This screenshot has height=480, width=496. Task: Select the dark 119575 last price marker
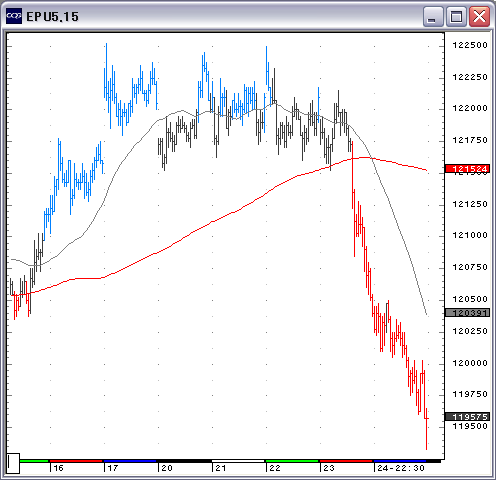(x=467, y=417)
